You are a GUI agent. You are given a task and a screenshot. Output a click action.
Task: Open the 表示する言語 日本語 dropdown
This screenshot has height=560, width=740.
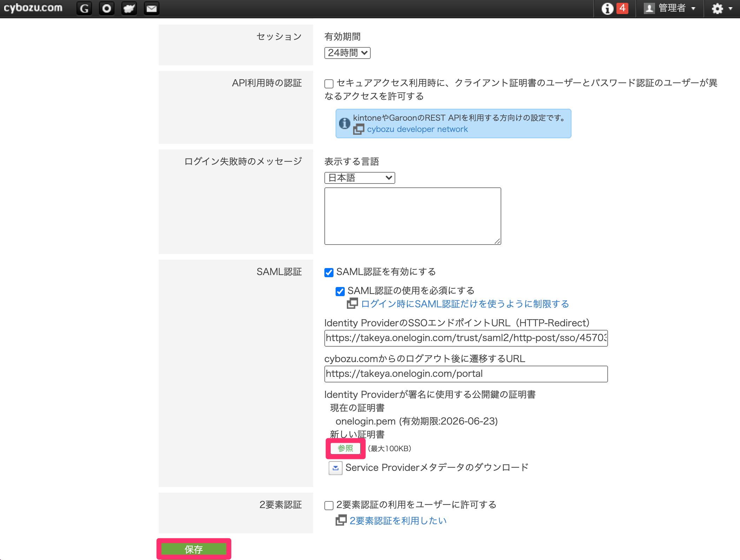pos(359,178)
